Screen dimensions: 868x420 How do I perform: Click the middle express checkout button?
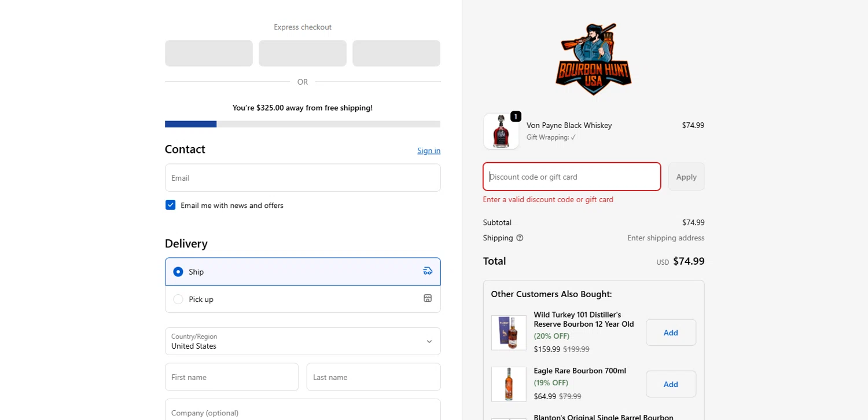pos(303,53)
